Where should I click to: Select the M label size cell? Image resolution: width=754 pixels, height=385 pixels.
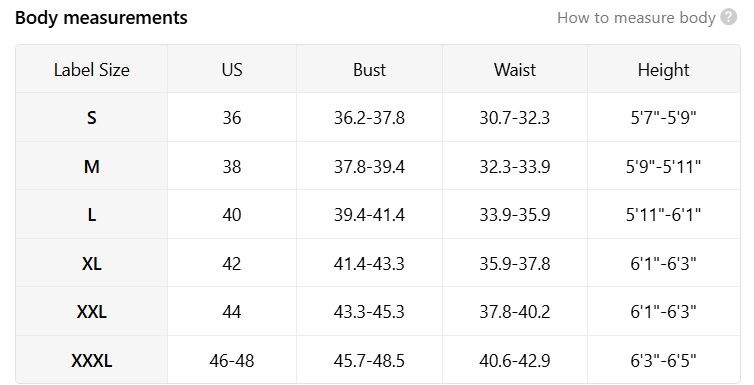(x=91, y=166)
